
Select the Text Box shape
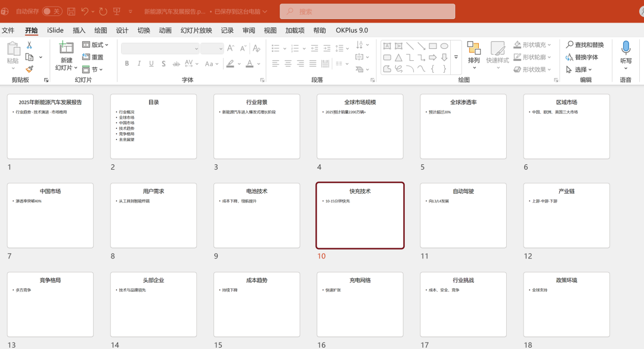[x=387, y=46]
